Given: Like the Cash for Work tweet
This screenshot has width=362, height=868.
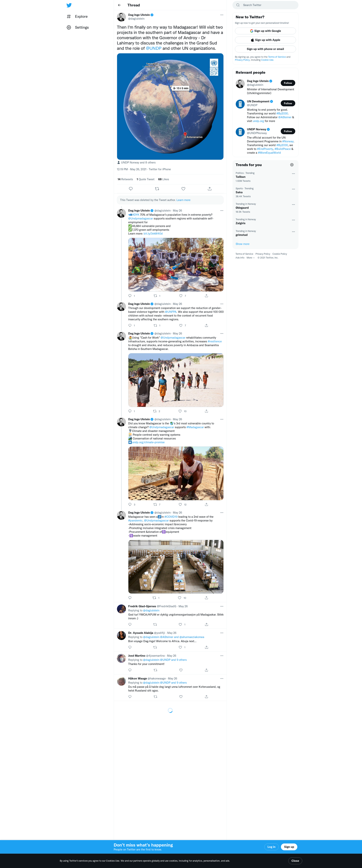Looking at the screenshot, I should click(180, 411).
